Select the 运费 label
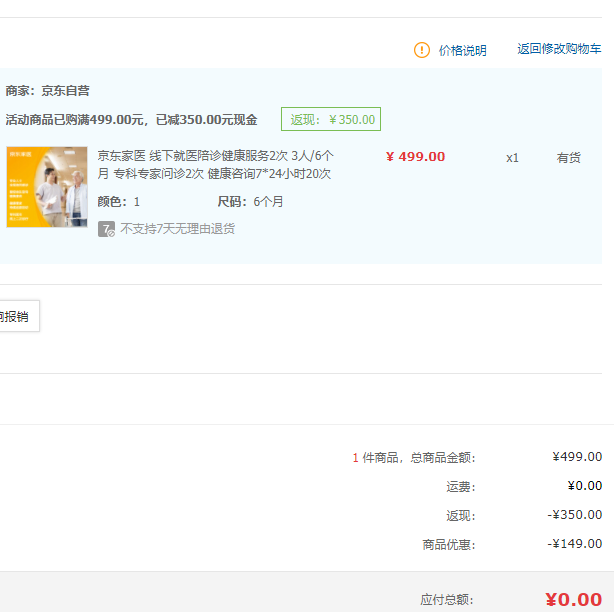This screenshot has height=612, width=614. 461,487
